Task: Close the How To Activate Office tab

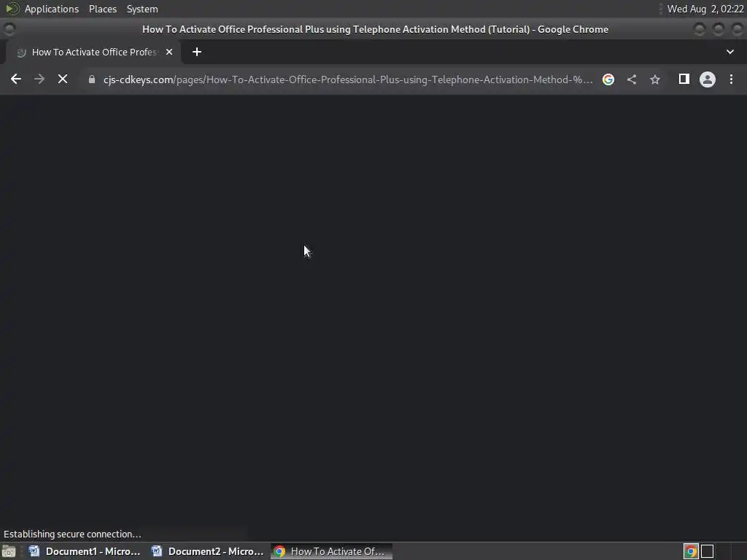Action: click(x=169, y=52)
